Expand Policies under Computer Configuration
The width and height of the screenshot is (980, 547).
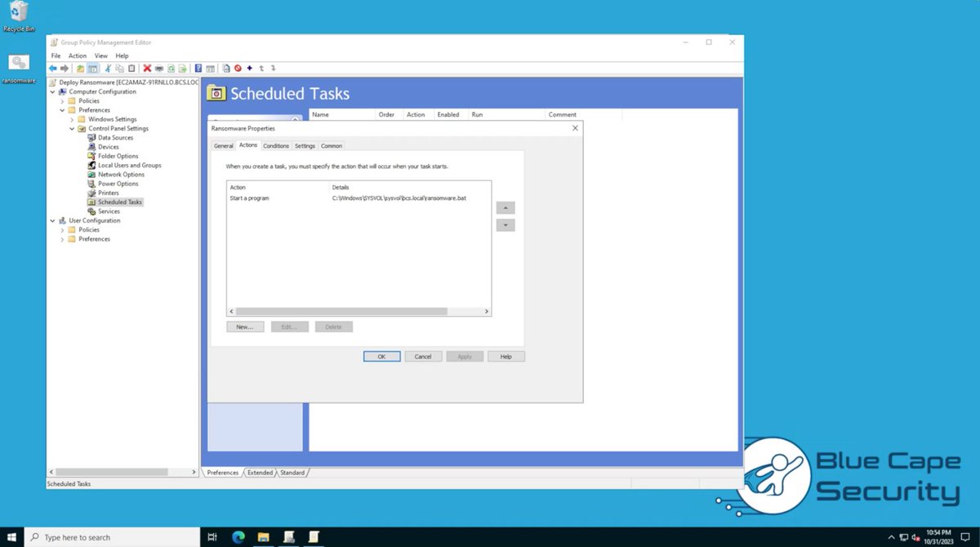click(x=62, y=101)
